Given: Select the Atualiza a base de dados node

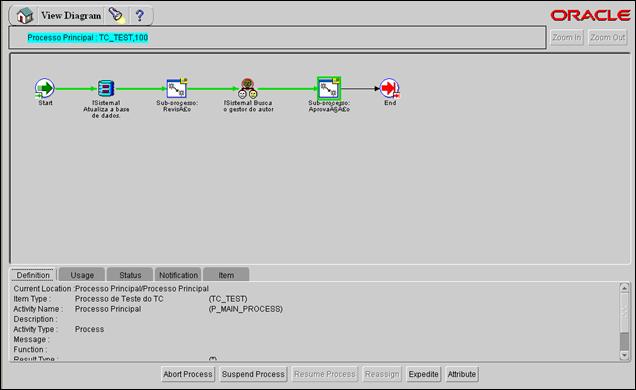Looking at the screenshot, I should (x=106, y=88).
